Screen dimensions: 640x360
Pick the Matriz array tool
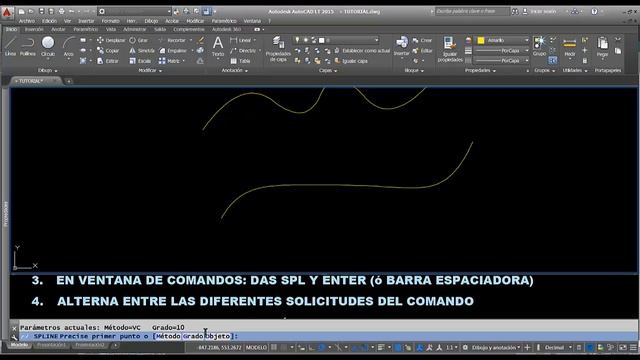(x=169, y=61)
